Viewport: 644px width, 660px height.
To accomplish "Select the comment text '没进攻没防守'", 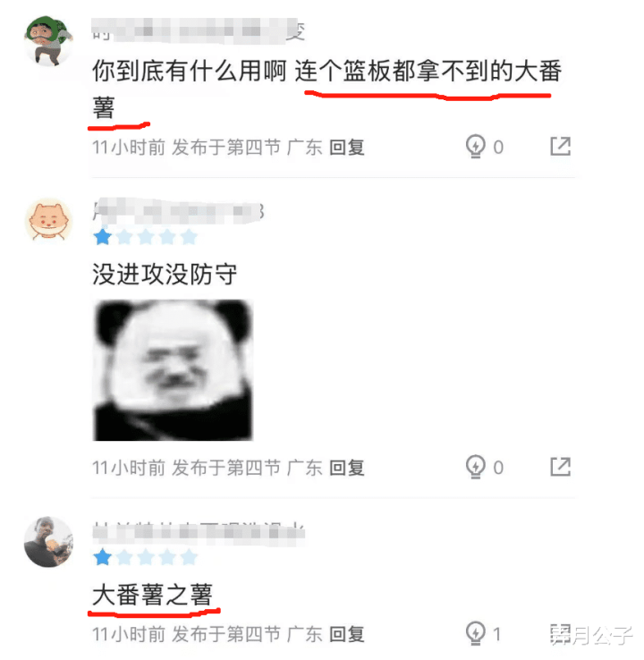I will pyautogui.click(x=165, y=274).
